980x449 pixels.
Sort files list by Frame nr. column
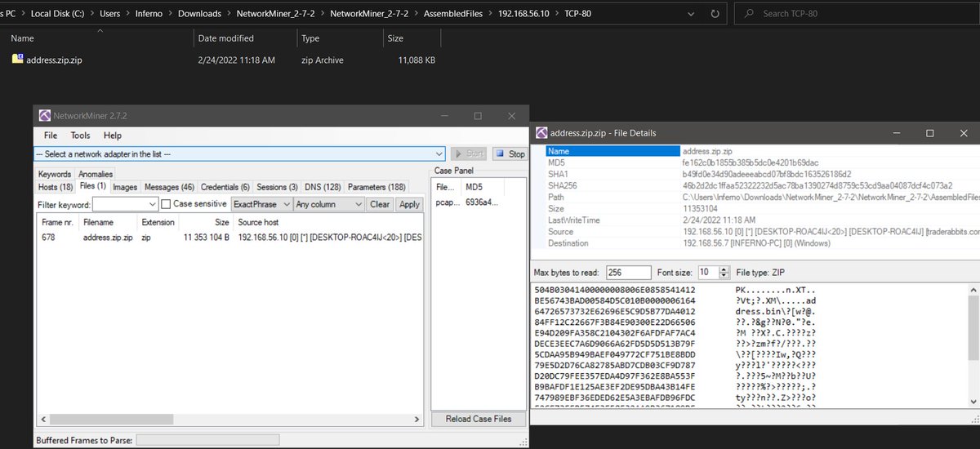coord(57,222)
